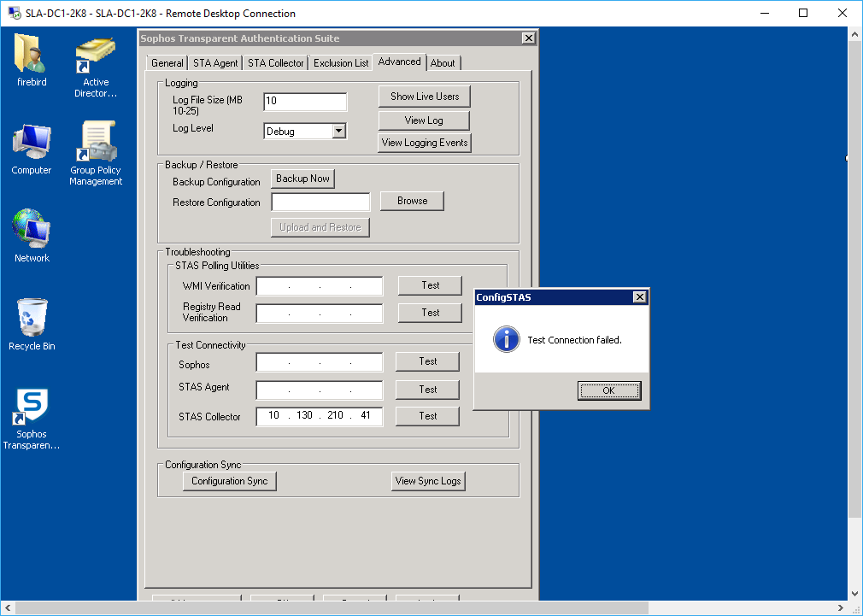The height and width of the screenshot is (616, 863).
Task: Expand the Log Level dropdown
Action: pyautogui.click(x=339, y=131)
